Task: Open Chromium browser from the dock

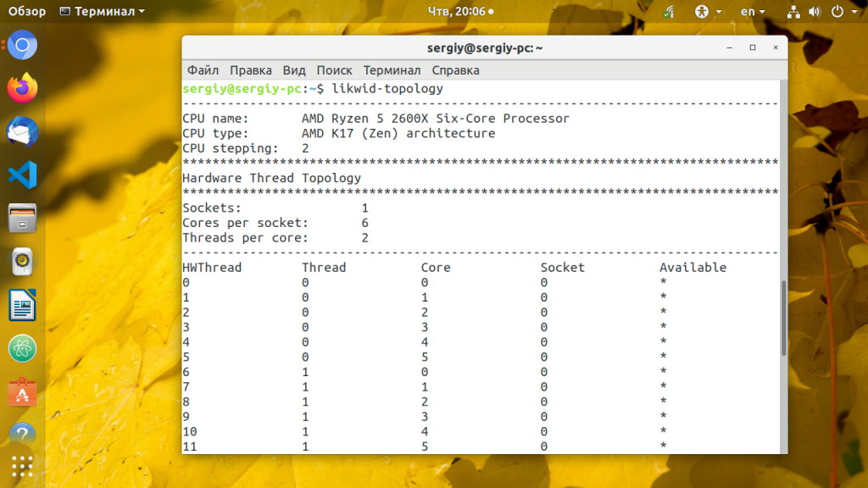Action: click(x=23, y=44)
